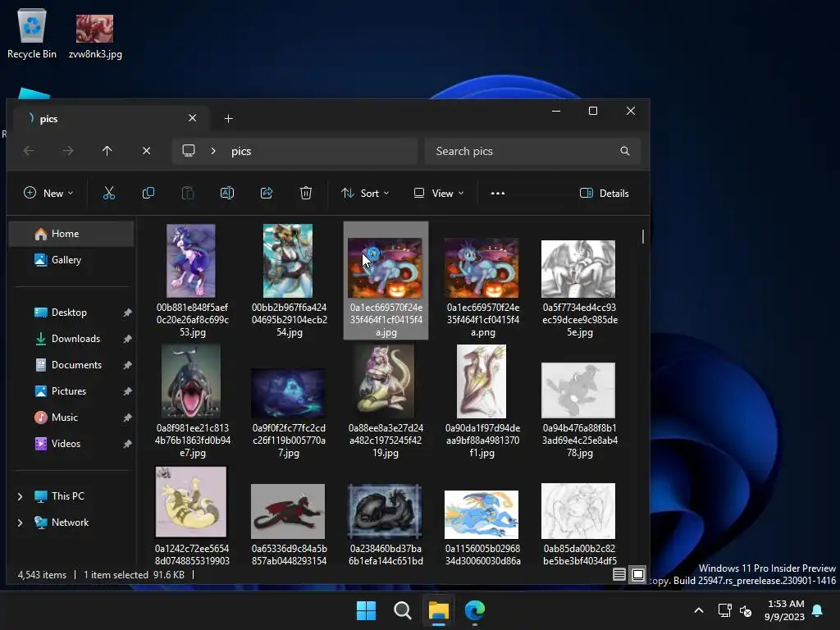
Task: Toggle the Details pane
Action: (605, 193)
